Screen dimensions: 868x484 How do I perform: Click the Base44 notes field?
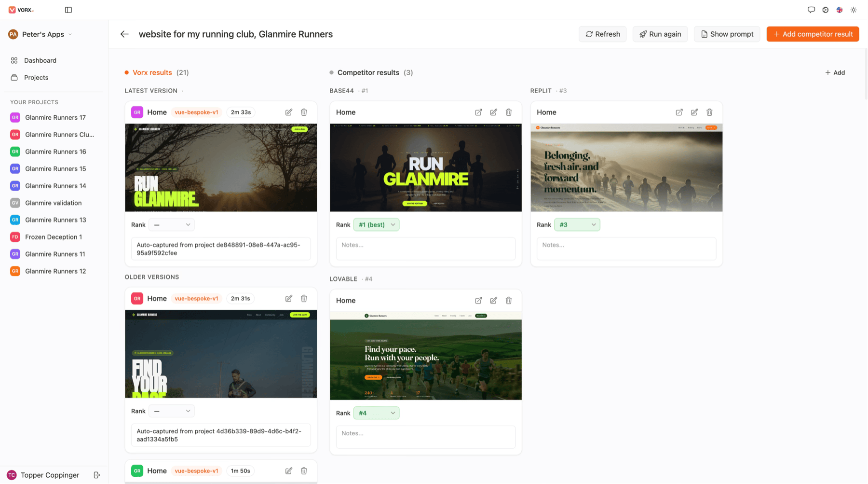(x=425, y=249)
